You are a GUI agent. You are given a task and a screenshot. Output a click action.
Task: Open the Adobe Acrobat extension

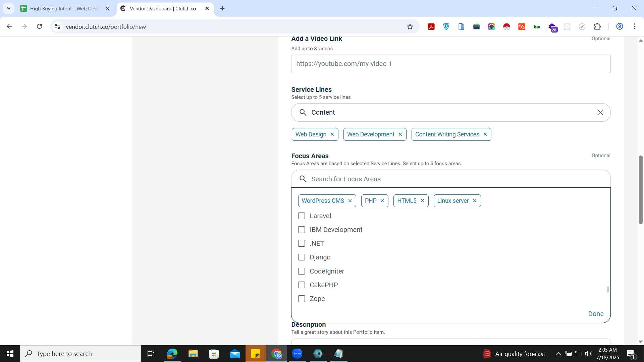point(431,27)
